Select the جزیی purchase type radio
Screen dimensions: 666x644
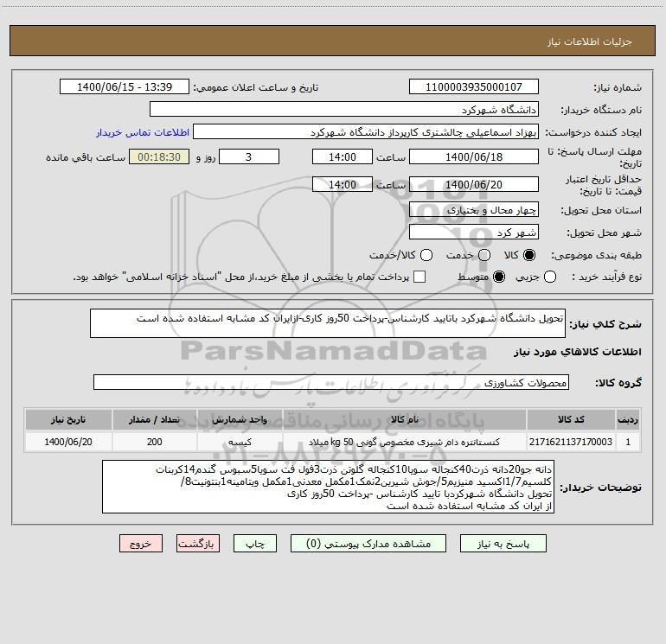tap(549, 277)
